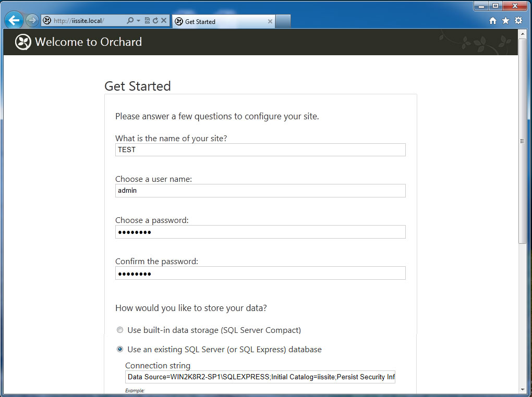The width and height of the screenshot is (532, 397).
Task: Click the 'Use an existing SQL Server' label text
Action: (225, 350)
